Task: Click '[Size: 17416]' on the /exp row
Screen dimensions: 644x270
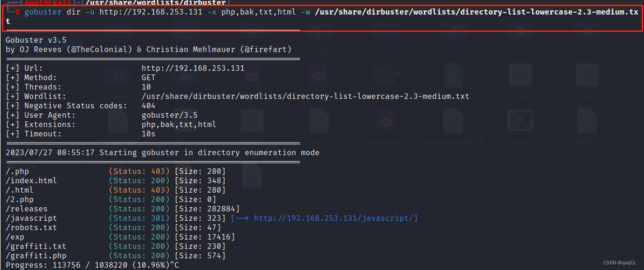Action: 205,237
